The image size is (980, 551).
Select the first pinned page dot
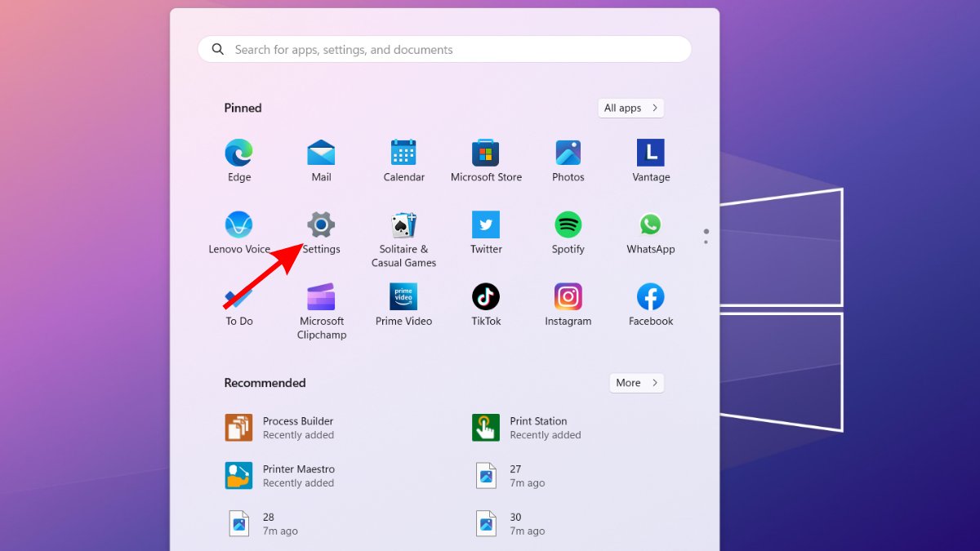coord(706,231)
